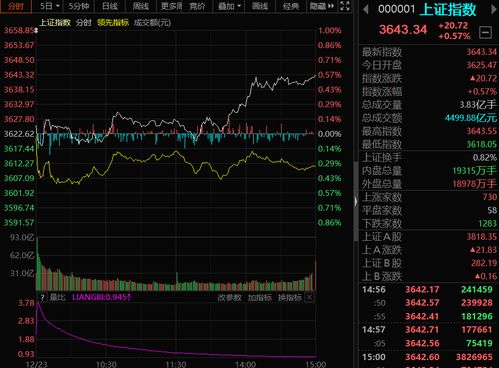Screen dimensions: 499x368
Task: Select the 外盘总量 value 18978万手
Action: click(474, 184)
